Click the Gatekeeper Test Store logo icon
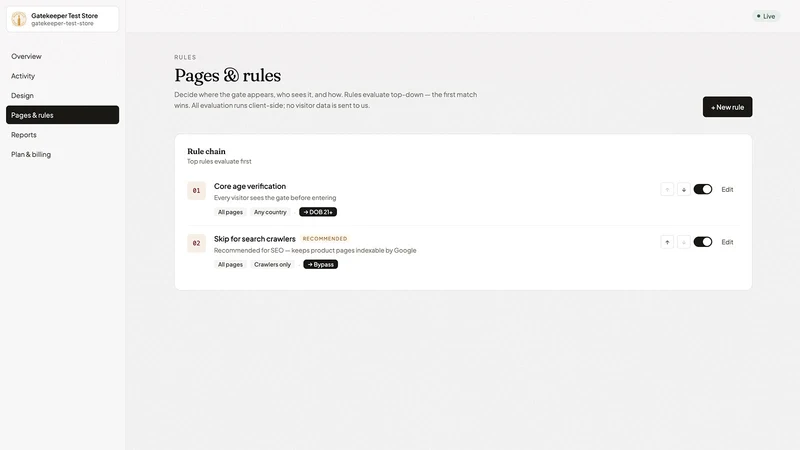This screenshot has height=450, width=800. (19, 19)
